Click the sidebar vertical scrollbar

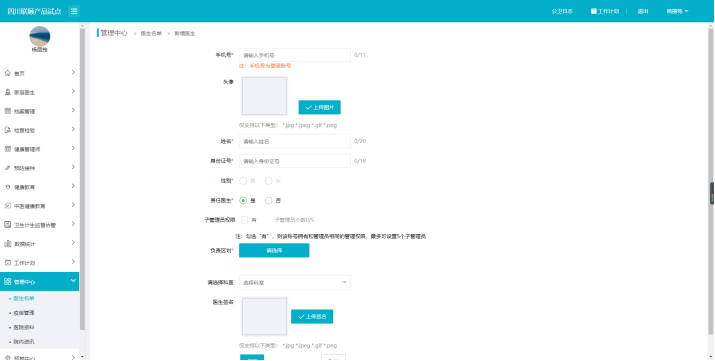[x=82, y=179]
